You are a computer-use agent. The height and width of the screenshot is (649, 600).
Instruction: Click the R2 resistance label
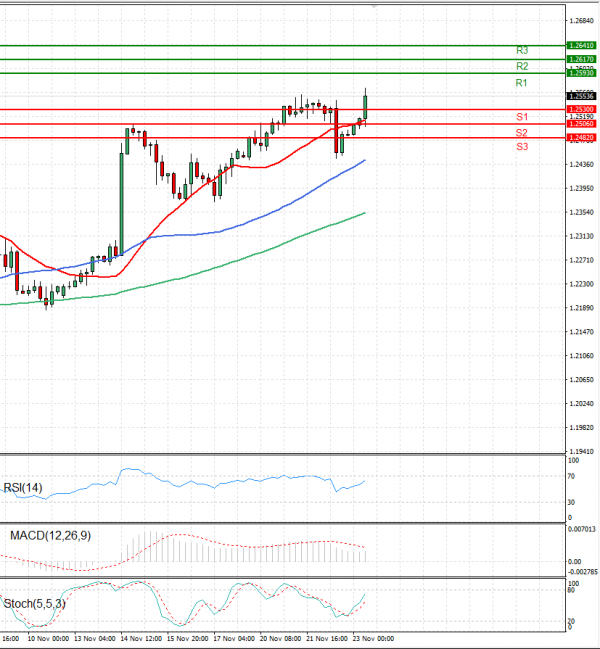[x=522, y=66]
